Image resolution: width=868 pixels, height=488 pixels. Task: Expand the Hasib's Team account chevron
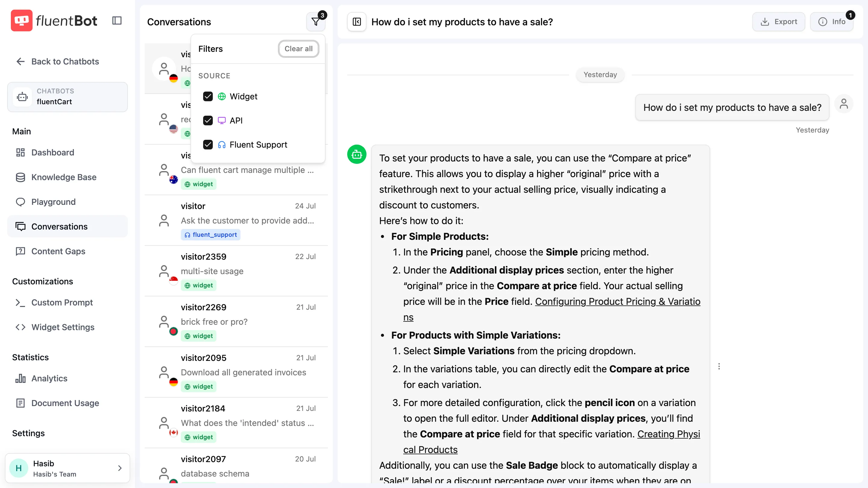coord(120,468)
